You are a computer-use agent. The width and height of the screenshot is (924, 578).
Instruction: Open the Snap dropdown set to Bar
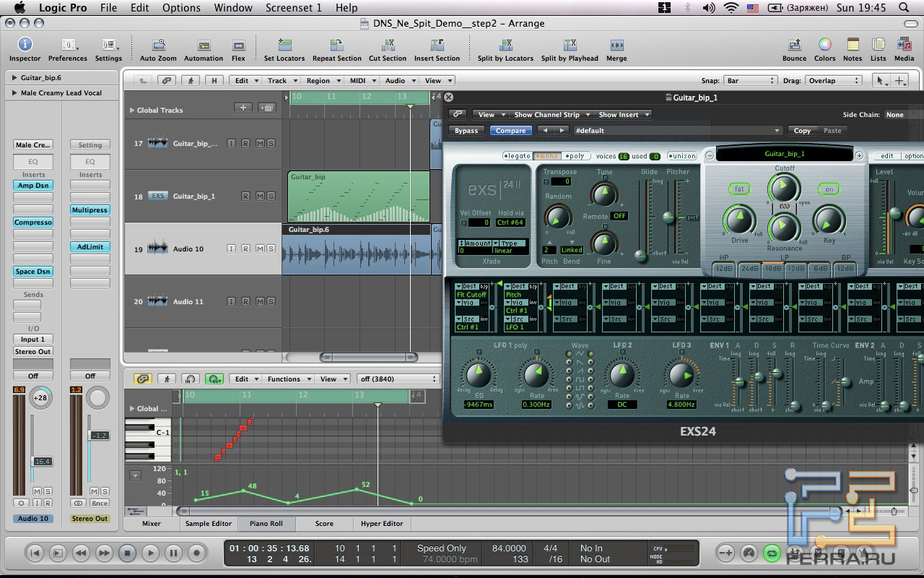coord(751,81)
